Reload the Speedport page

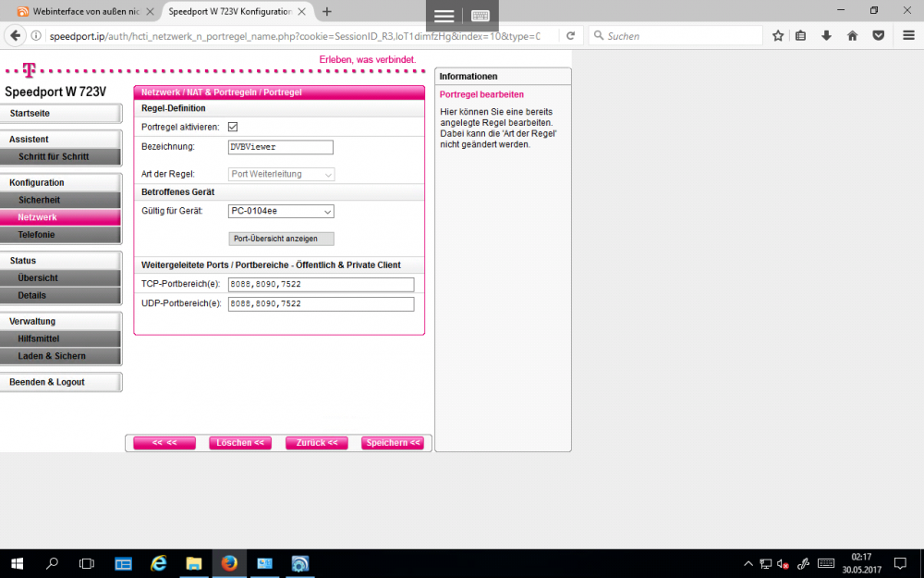point(570,36)
